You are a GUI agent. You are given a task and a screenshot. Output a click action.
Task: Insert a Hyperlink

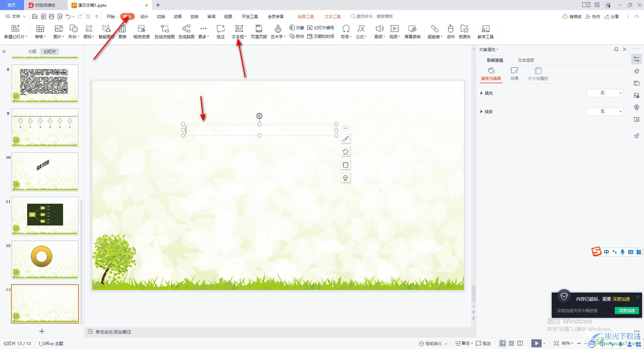pos(435,32)
